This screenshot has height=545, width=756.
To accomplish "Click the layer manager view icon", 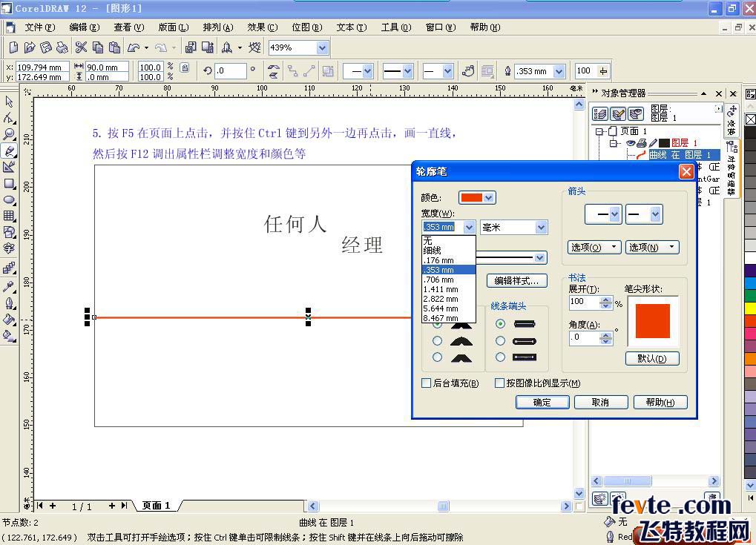I will coord(636,113).
